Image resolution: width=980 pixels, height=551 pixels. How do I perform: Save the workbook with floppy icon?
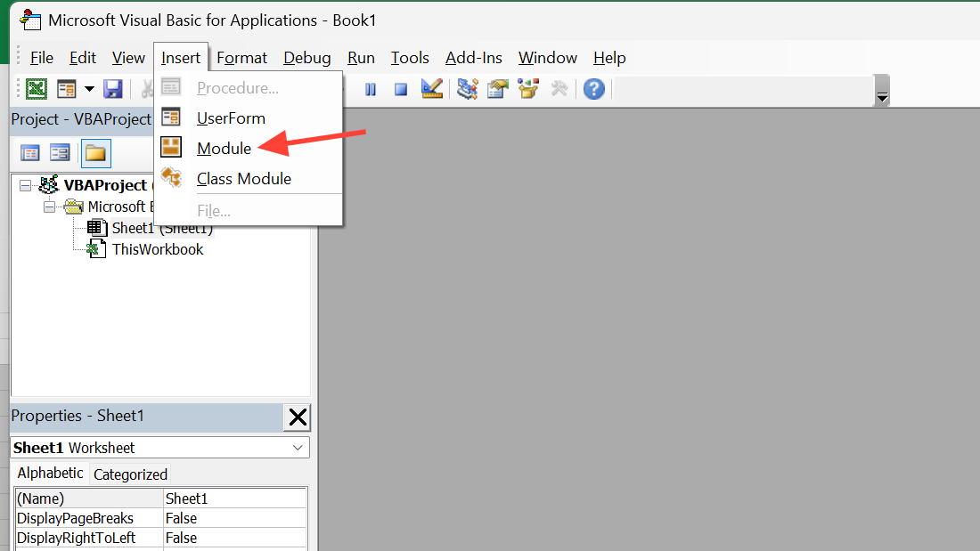(113, 89)
